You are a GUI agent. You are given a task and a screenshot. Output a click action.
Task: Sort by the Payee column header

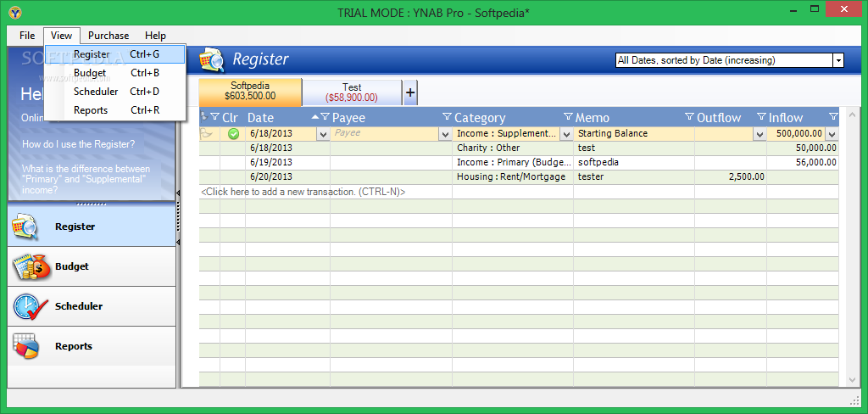pos(348,117)
